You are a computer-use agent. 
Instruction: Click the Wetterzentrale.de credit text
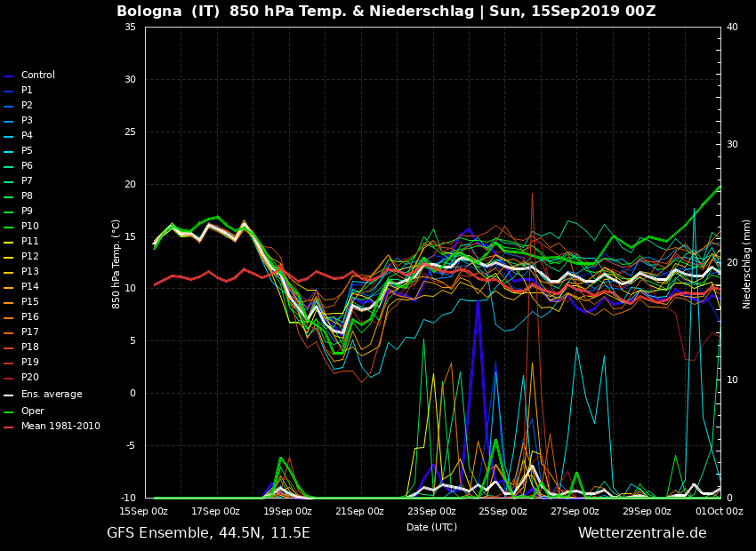point(642,533)
